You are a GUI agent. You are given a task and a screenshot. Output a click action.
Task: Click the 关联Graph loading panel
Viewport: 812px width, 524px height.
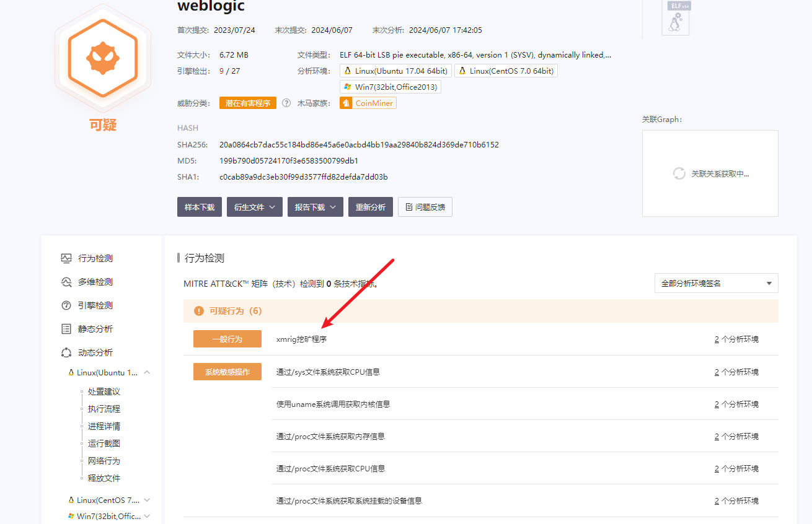pyautogui.click(x=710, y=173)
